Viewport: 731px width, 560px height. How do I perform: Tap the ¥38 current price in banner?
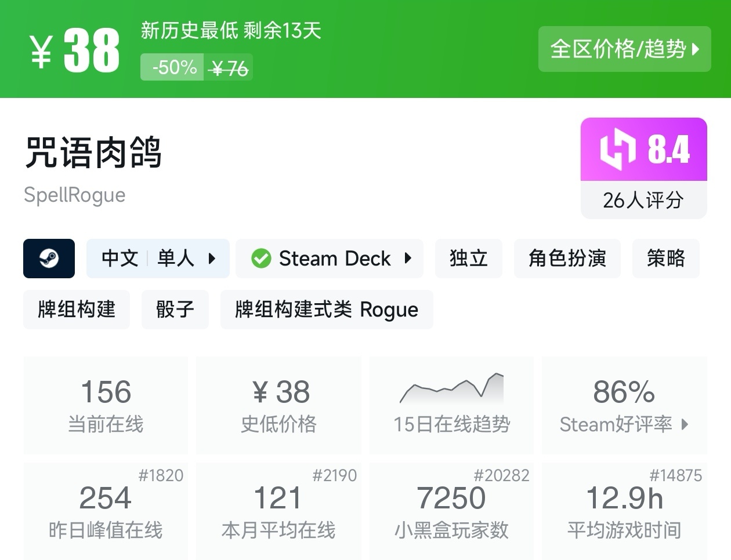coord(75,50)
